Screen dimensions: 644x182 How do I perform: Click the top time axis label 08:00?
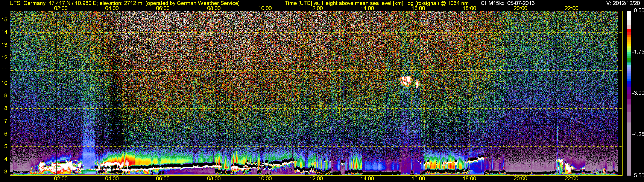[214, 8]
